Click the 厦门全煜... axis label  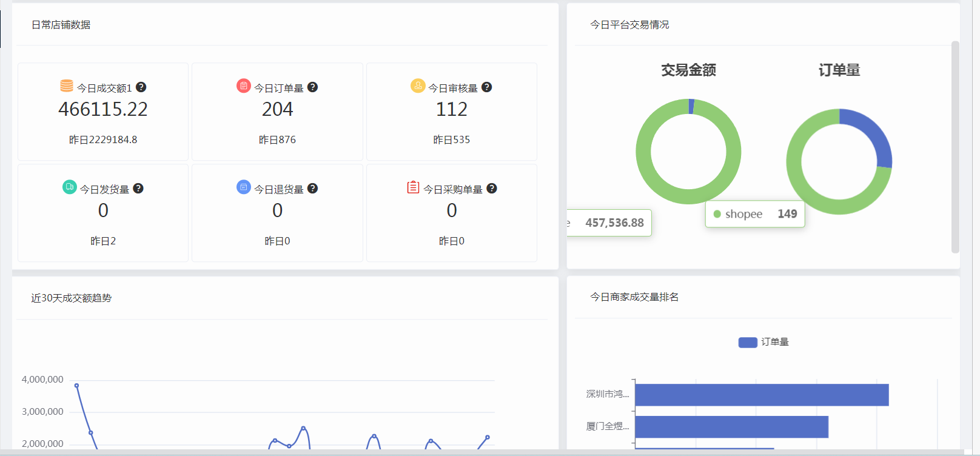608,426
